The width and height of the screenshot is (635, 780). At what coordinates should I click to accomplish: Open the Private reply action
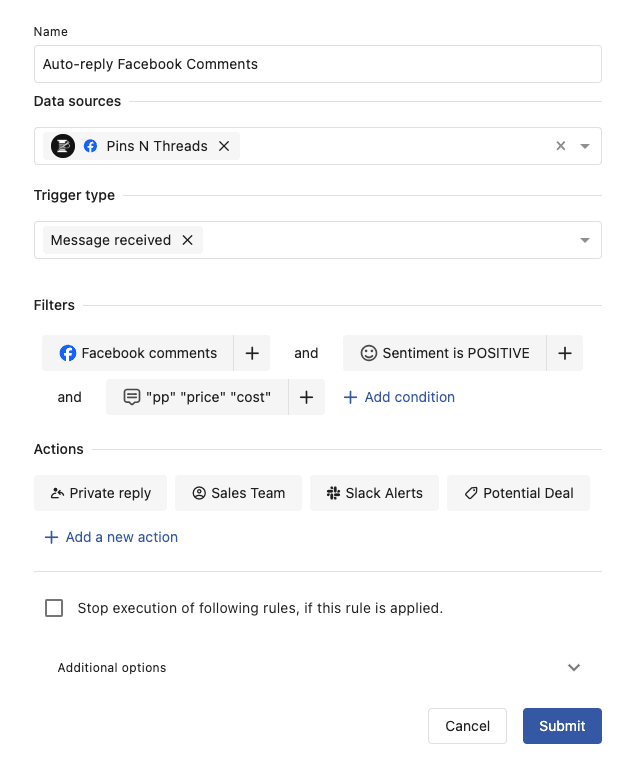tap(100, 493)
